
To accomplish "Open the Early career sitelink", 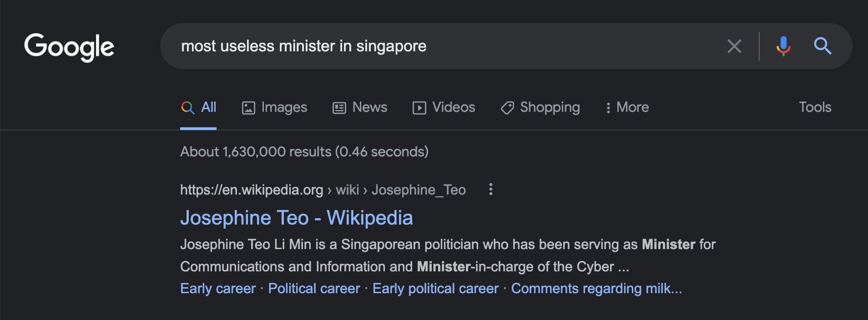I will coord(218,288).
